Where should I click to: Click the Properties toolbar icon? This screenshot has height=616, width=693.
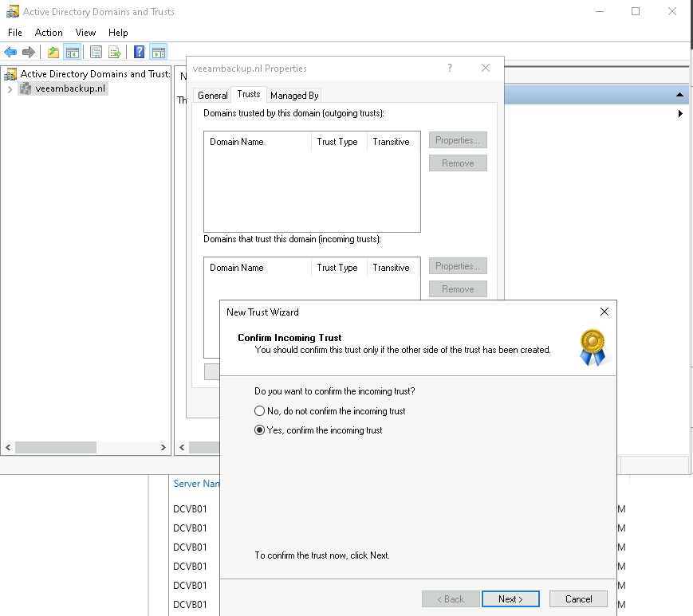coord(96,53)
